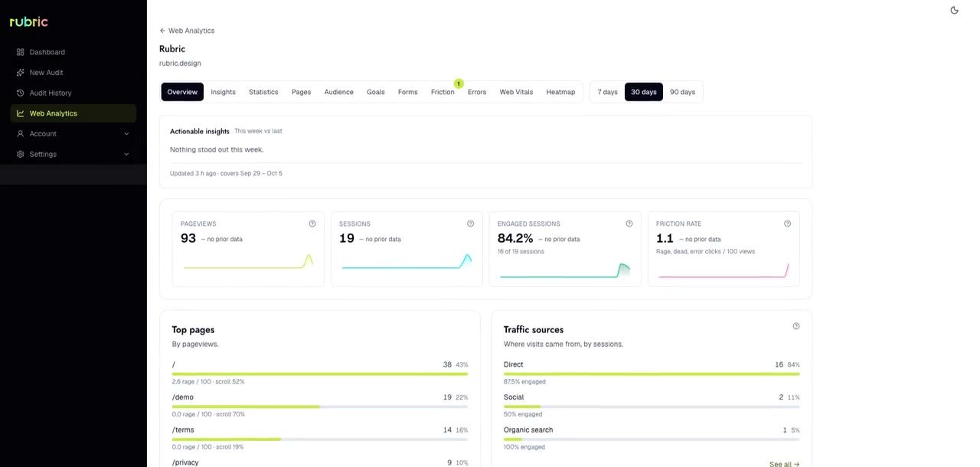Click the Web Analytics chart icon
This screenshot has height=467, width=980.
pyautogui.click(x=20, y=113)
